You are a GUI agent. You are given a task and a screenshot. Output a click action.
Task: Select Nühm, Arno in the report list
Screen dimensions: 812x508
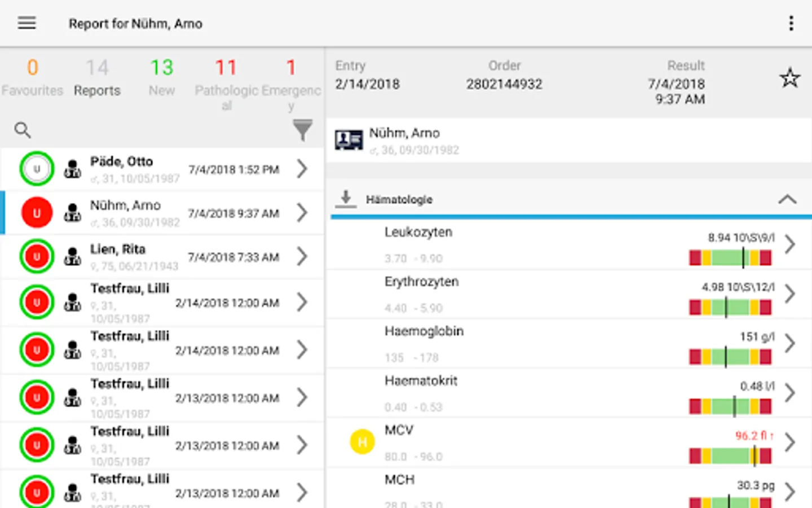coord(125,205)
